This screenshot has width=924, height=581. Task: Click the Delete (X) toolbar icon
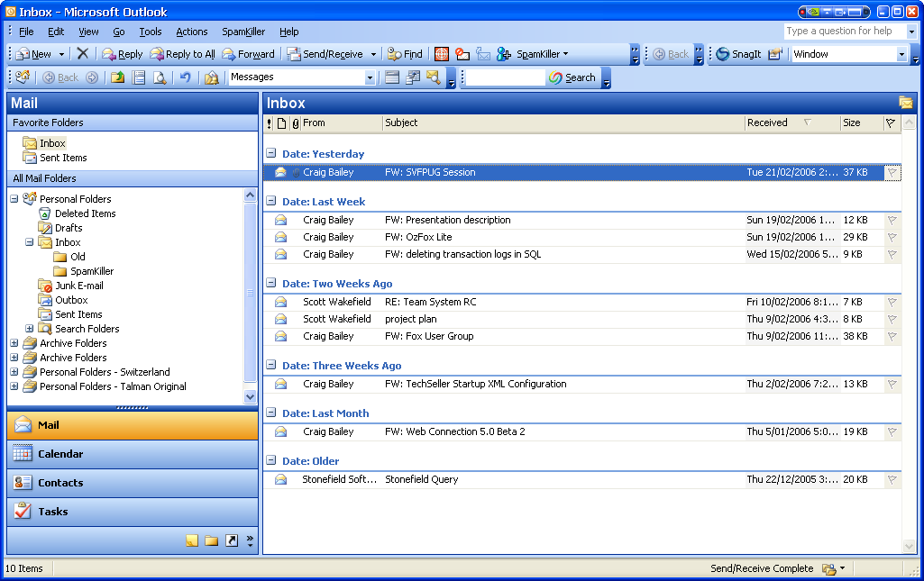(x=83, y=54)
